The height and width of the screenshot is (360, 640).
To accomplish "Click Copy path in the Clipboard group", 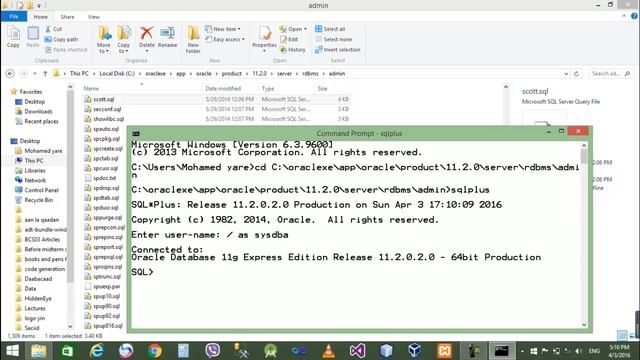I will 61,40.
